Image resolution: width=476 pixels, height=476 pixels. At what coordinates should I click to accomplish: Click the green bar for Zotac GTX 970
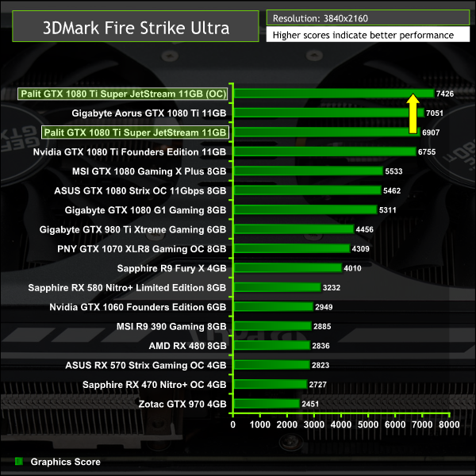click(x=267, y=404)
